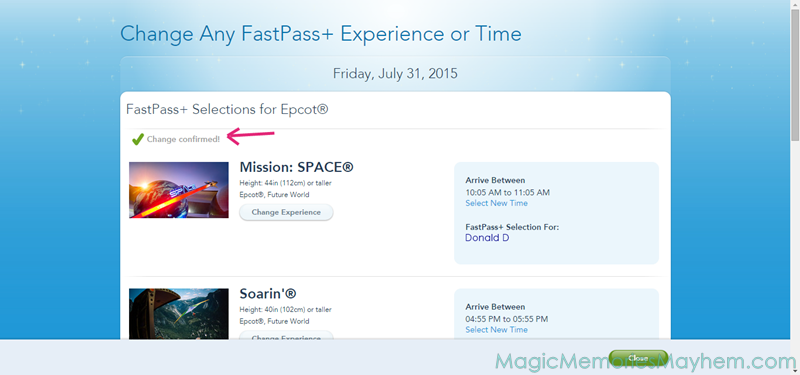This screenshot has width=800, height=375.
Task: Click the Friday, July 31, 2015 date header
Action: pos(395,74)
